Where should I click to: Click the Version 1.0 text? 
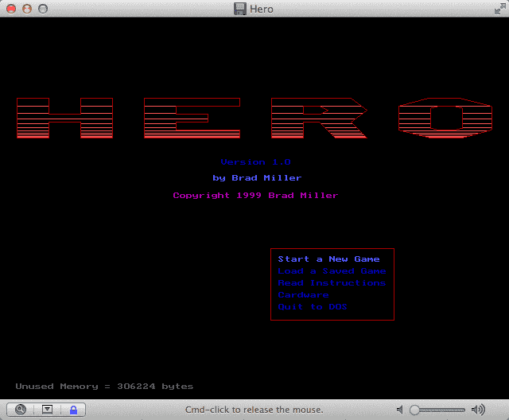click(255, 162)
